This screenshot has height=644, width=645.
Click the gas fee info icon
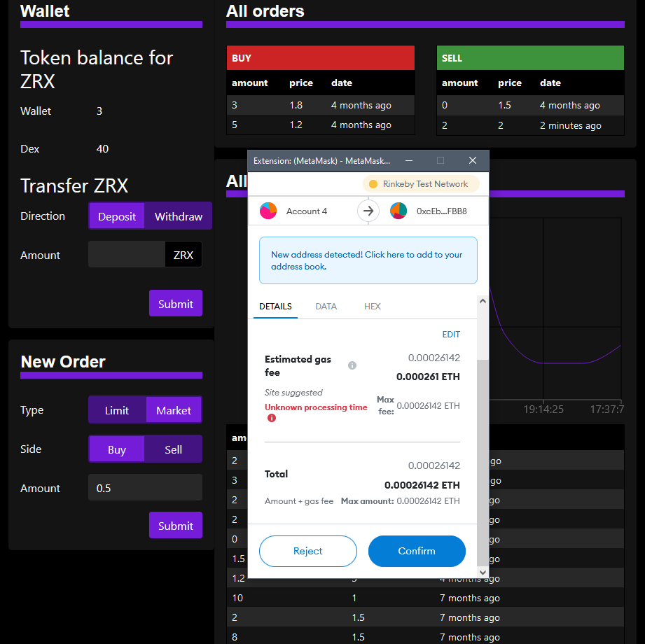point(352,365)
